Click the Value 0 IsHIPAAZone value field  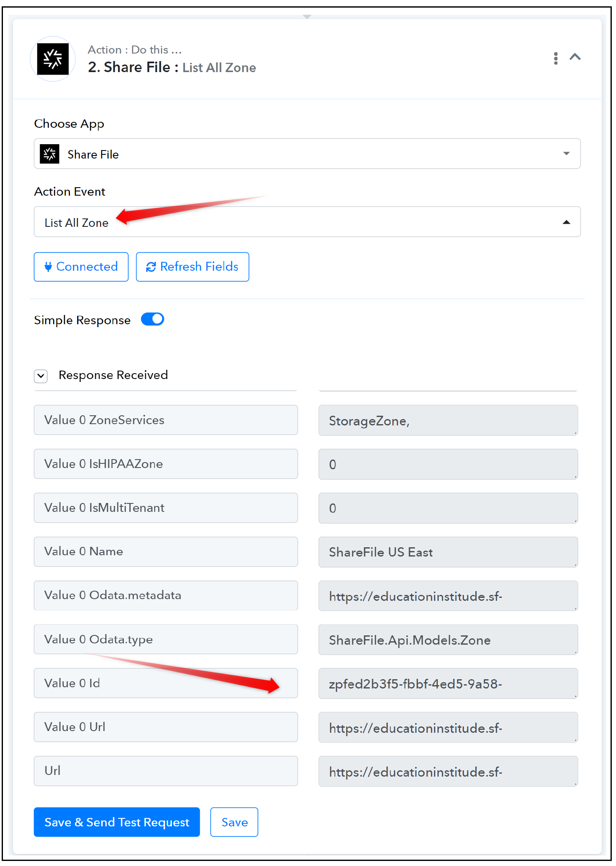point(448,464)
